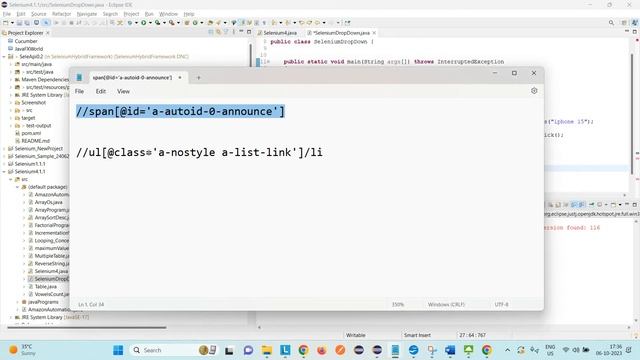Click Smart Insert in Eclipse status bar
The width and height of the screenshot is (640, 360).
point(417,335)
